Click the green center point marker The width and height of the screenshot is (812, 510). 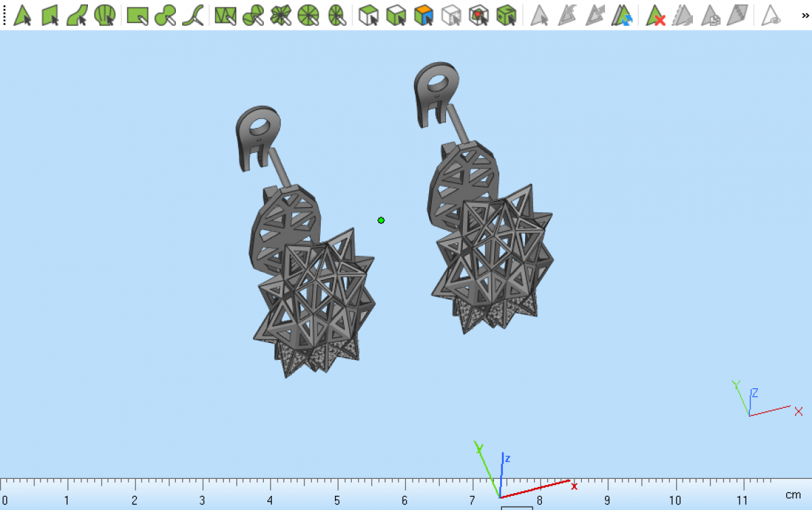pos(381,221)
